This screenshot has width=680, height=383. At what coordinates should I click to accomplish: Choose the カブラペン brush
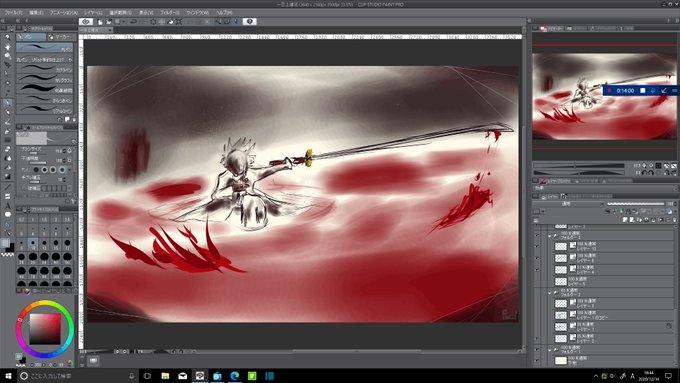click(45, 69)
